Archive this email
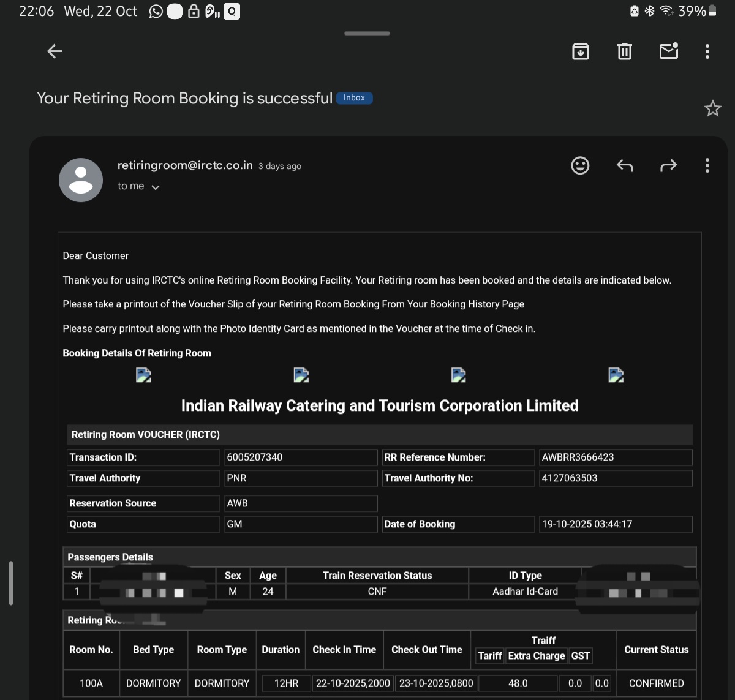The height and width of the screenshot is (700, 735). [x=580, y=51]
